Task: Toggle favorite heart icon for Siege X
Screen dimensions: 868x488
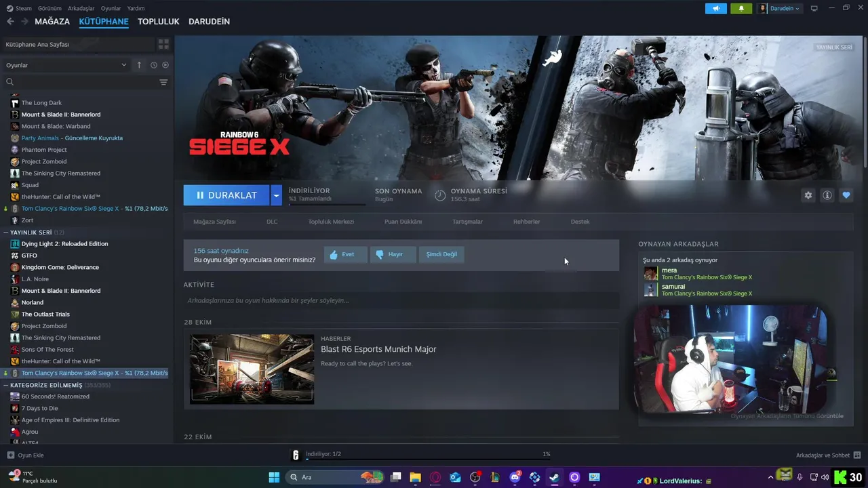Action: (x=846, y=195)
